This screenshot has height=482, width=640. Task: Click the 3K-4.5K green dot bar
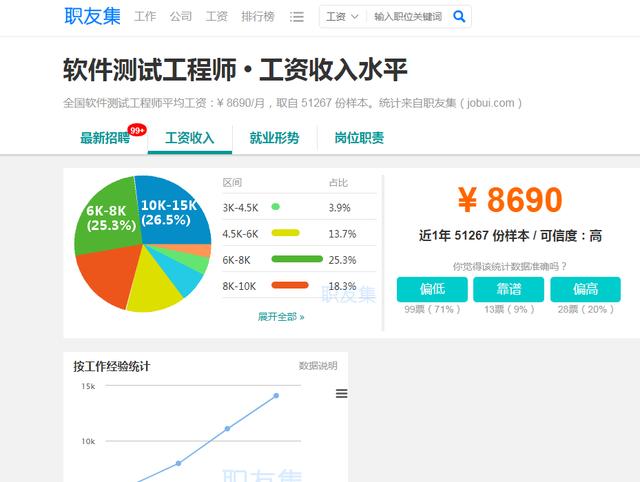[x=276, y=207]
